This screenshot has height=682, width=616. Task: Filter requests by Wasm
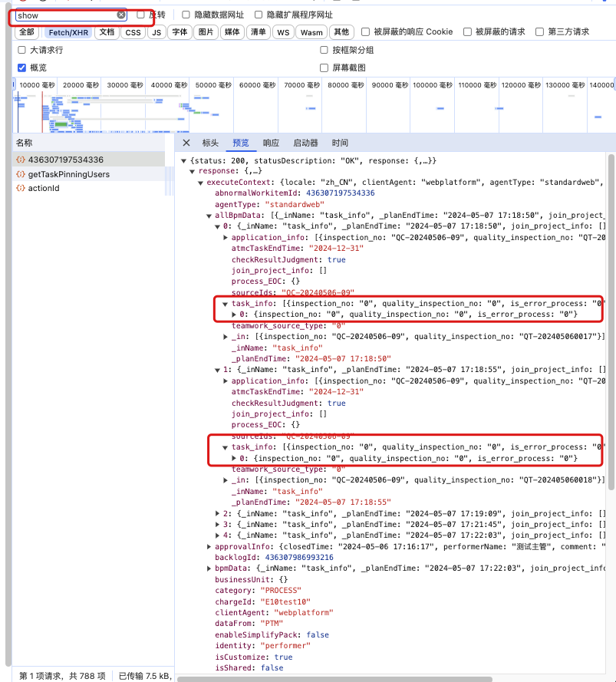[311, 32]
